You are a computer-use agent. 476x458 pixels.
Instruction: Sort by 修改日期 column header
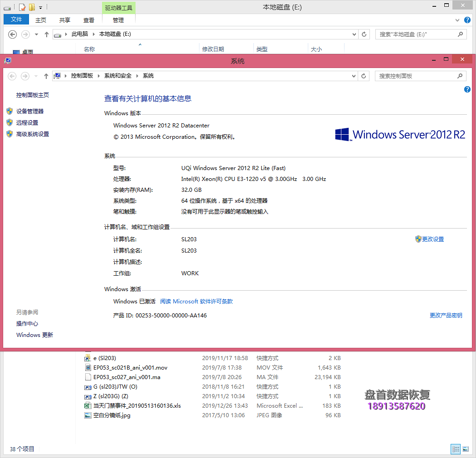click(x=227, y=49)
